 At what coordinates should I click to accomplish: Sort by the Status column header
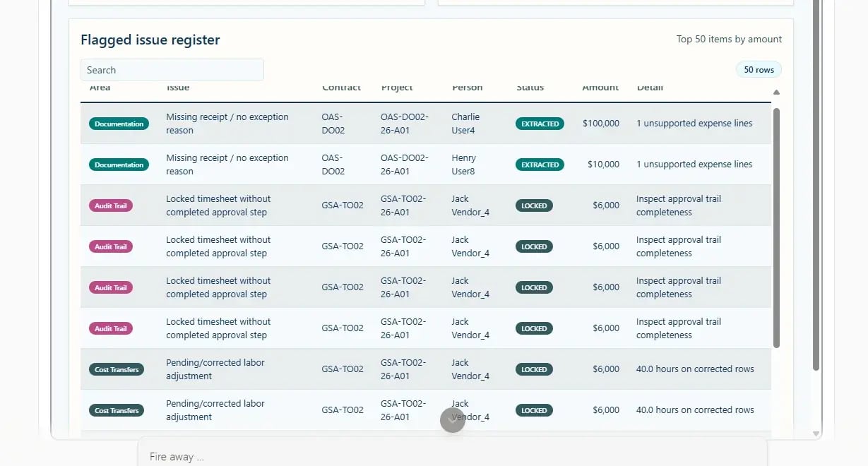530,88
